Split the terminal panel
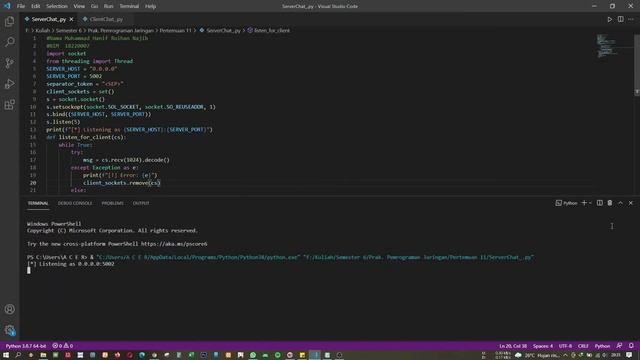This screenshot has width=640, height=360. point(600,203)
